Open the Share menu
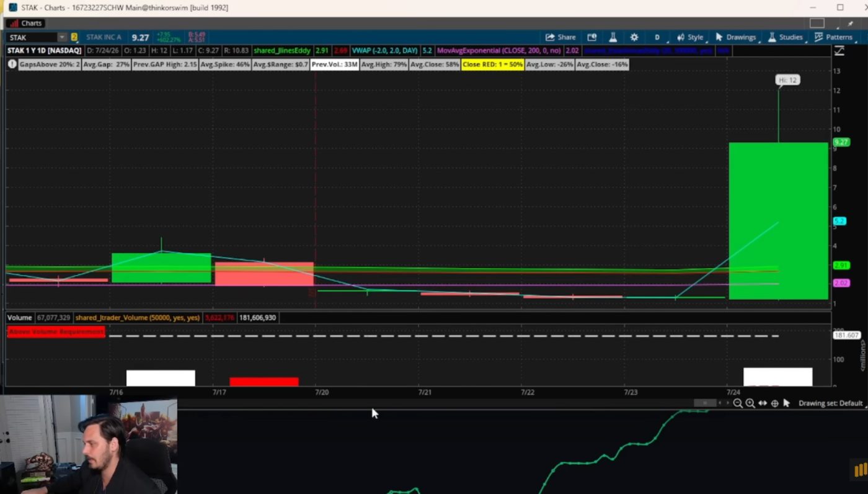 560,37
